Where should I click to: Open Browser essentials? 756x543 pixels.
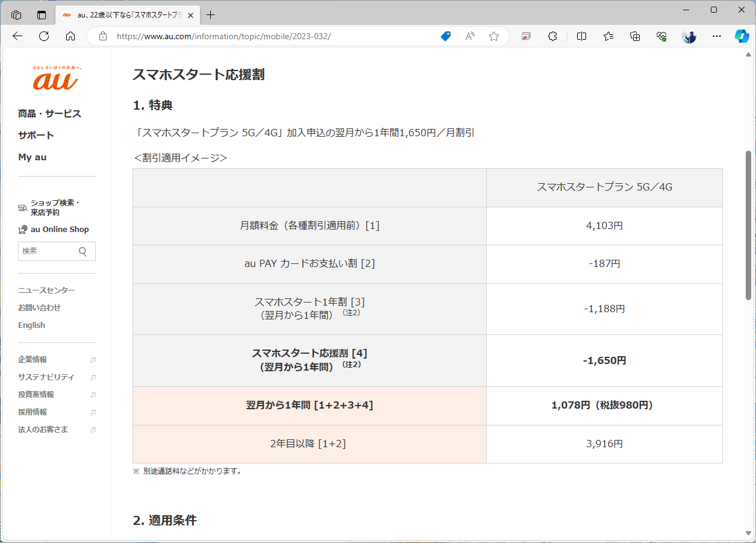point(661,36)
